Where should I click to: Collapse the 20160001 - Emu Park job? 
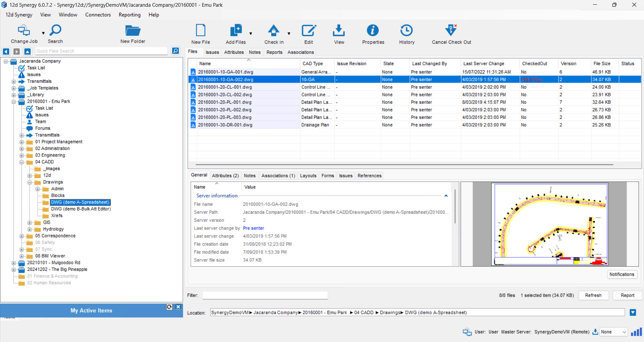coord(13,102)
